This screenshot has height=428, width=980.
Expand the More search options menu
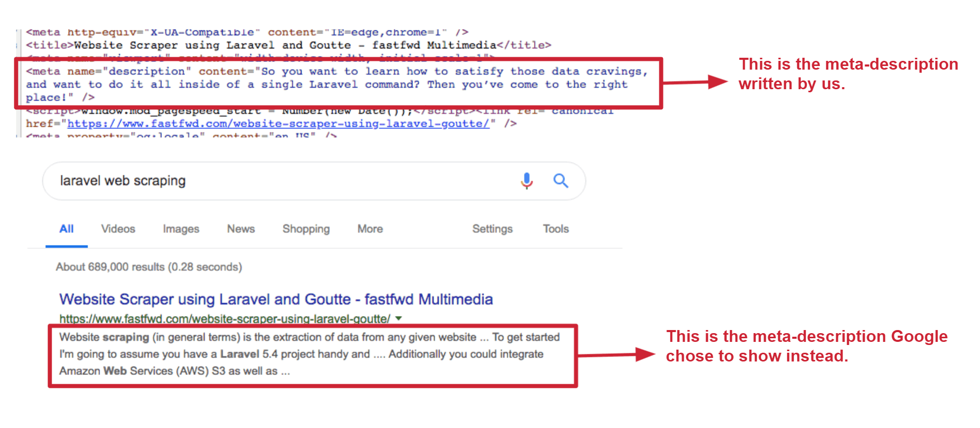coord(370,229)
